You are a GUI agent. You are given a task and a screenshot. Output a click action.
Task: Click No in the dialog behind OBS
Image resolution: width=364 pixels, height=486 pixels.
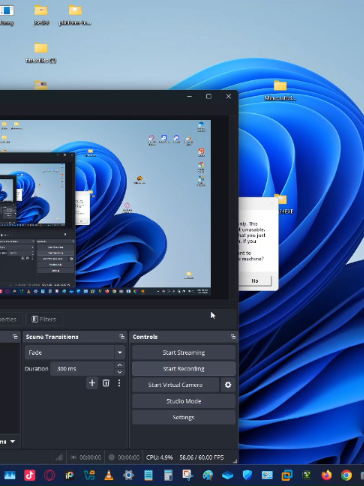[255, 281]
